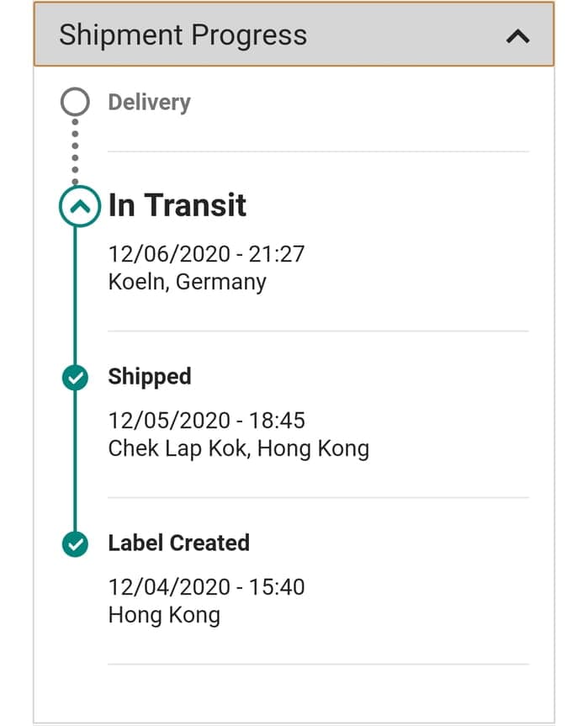Select the Label Created step label
This screenshot has width=588, height=726.
tap(178, 543)
